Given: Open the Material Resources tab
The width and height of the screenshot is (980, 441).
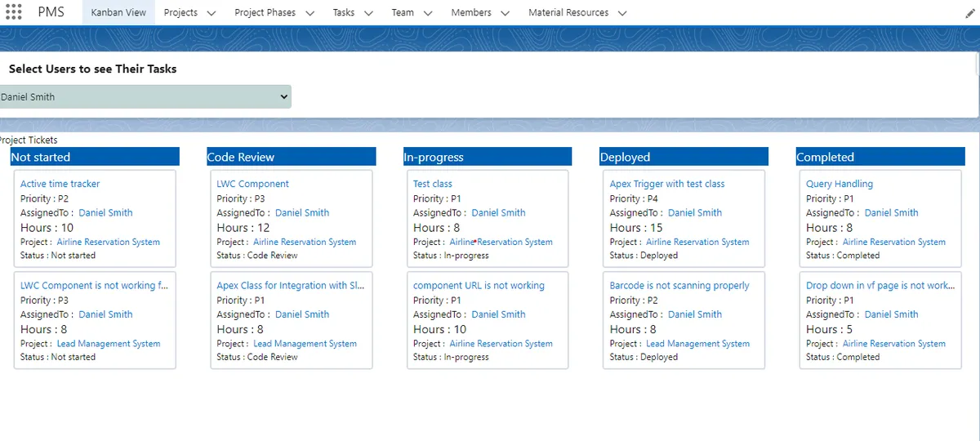Looking at the screenshot, I should 568,13.
